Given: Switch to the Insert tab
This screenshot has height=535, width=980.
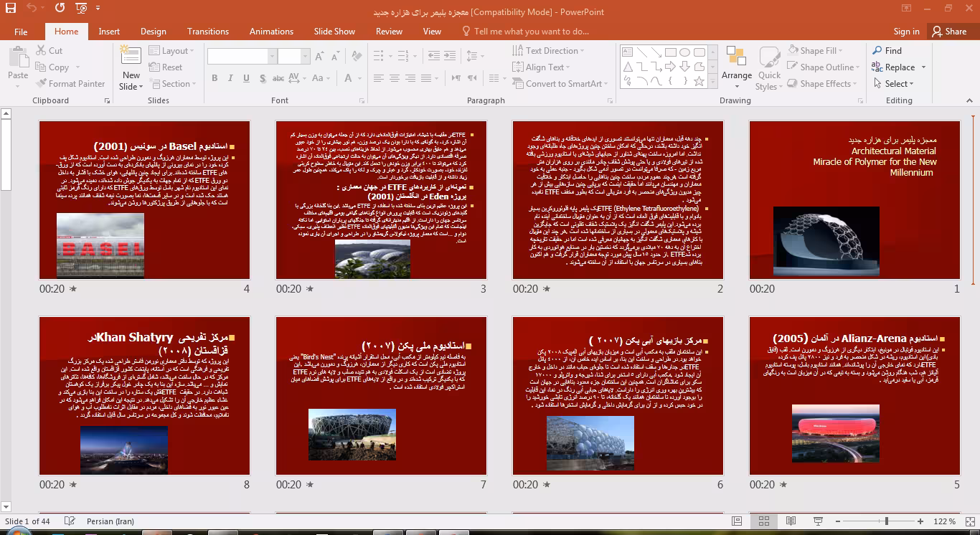Looking at the screenshot, I should (x=109, y=32).
